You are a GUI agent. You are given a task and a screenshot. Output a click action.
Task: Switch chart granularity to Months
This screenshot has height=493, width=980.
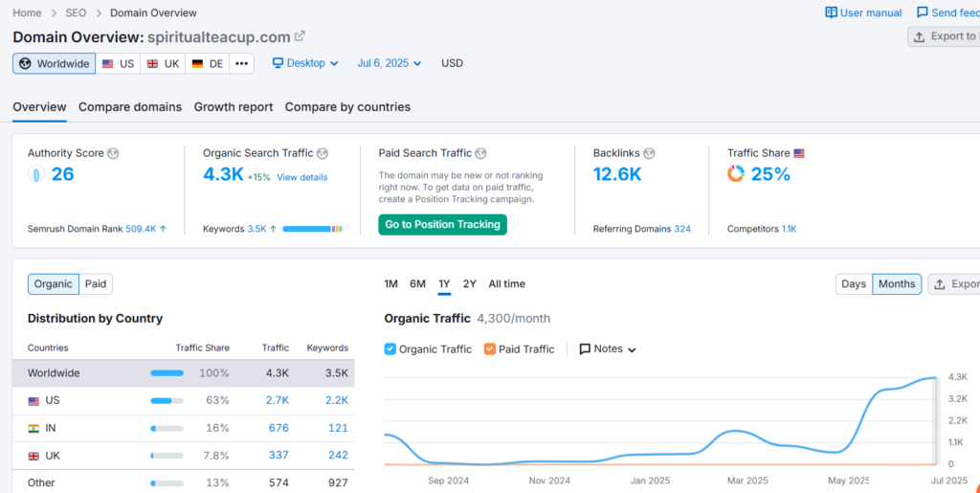tap(896, 283)
